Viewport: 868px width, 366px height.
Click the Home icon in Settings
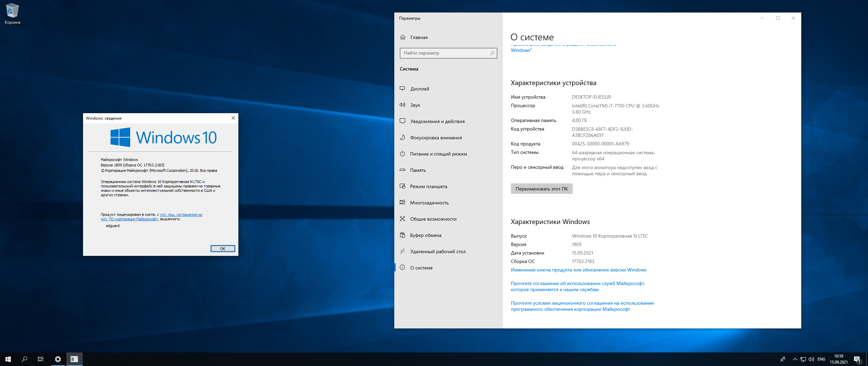pos(403,37)
